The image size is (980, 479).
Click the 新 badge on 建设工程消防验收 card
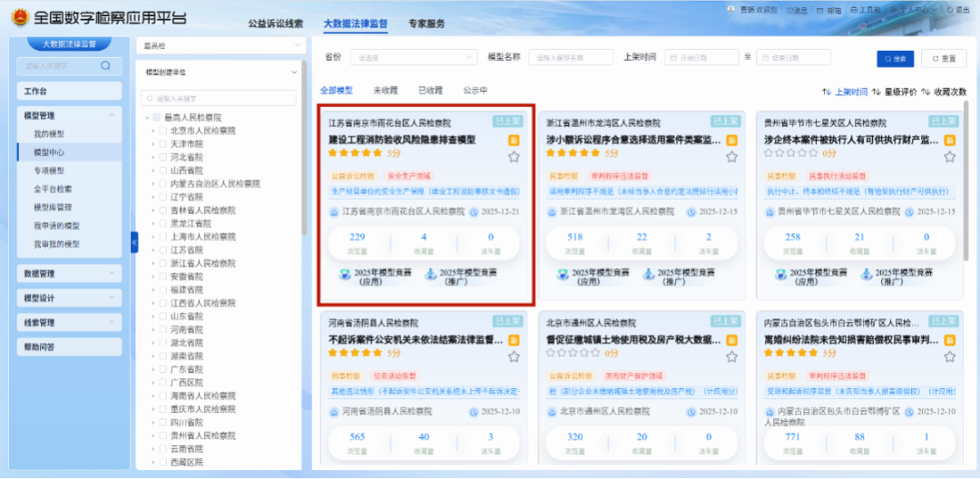[x=514, y=141]
